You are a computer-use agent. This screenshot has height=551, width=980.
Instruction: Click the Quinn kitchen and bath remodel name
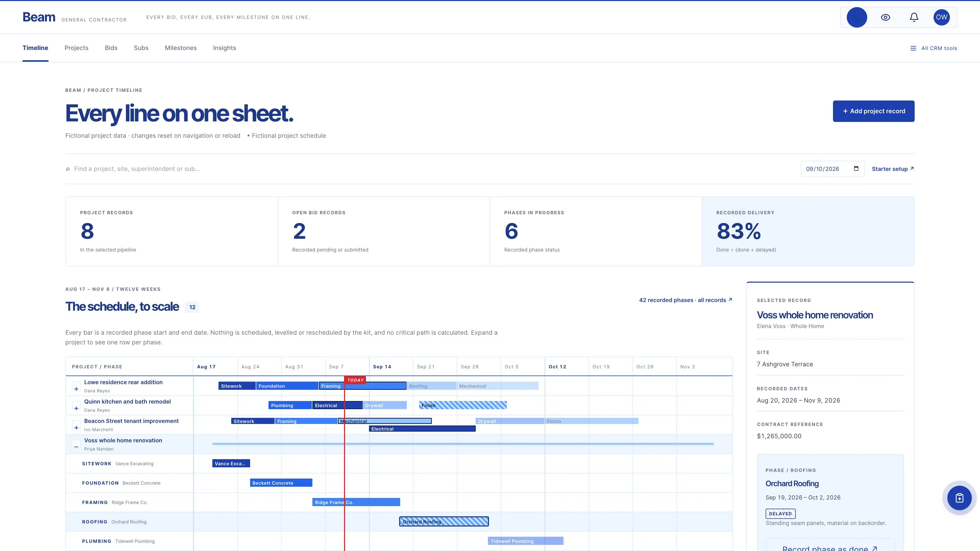click(x=127, y=402)
